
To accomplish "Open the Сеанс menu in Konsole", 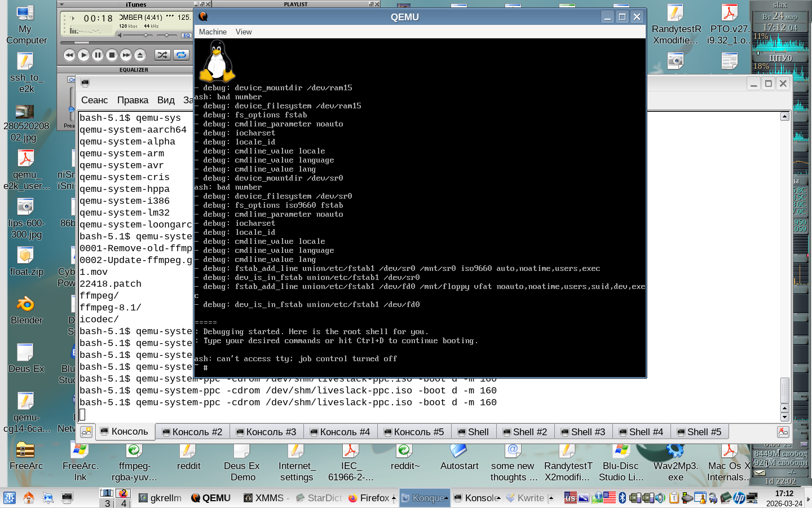I will (x=94, y=100).
